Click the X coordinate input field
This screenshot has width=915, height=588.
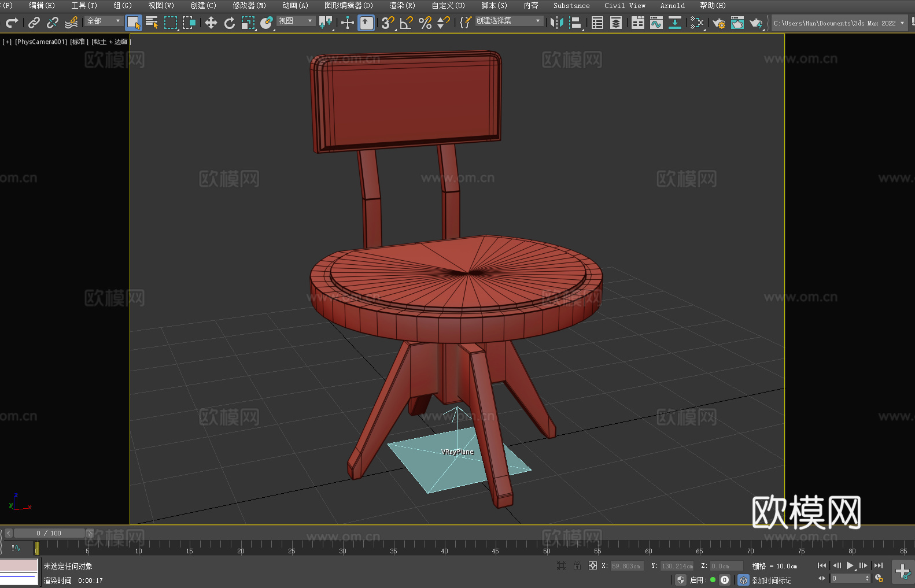[x=627, y=566]
